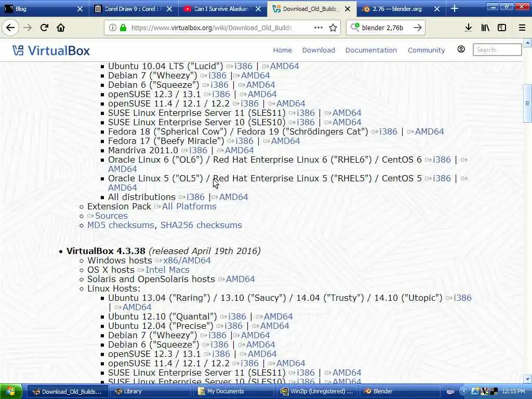Click the page scrollbar down arrow
The height and width of the screenshot is (399, 532).
pos(528,379)
